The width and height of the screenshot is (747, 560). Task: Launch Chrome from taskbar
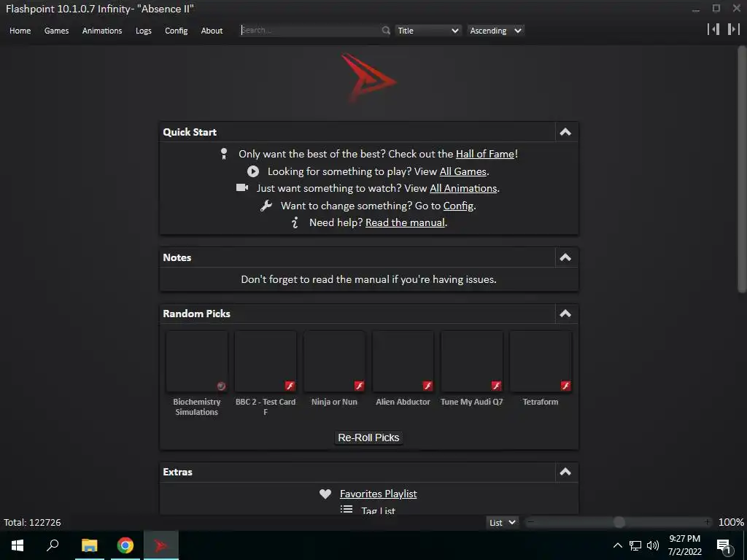pos(125,545)
